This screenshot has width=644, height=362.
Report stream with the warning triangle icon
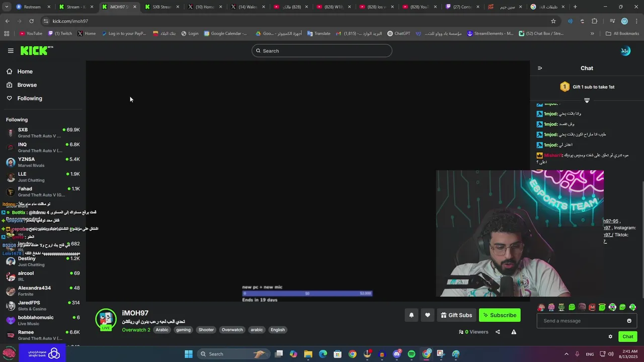click(x=514, y=332)
